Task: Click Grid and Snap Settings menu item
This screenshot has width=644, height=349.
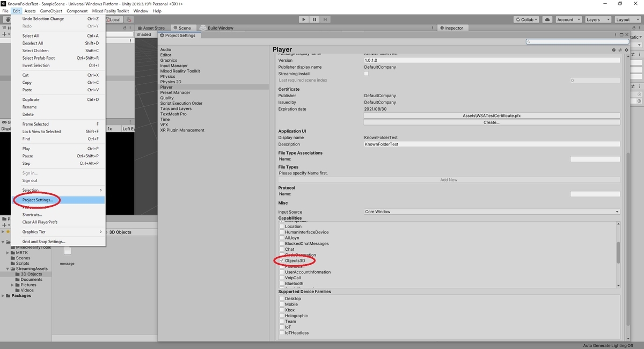Action: tap(58, 242)
